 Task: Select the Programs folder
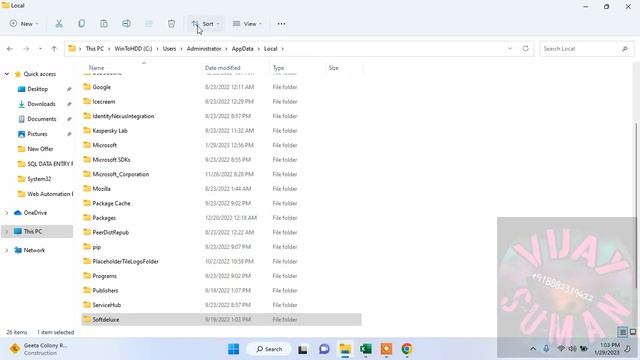click(104, 276)
